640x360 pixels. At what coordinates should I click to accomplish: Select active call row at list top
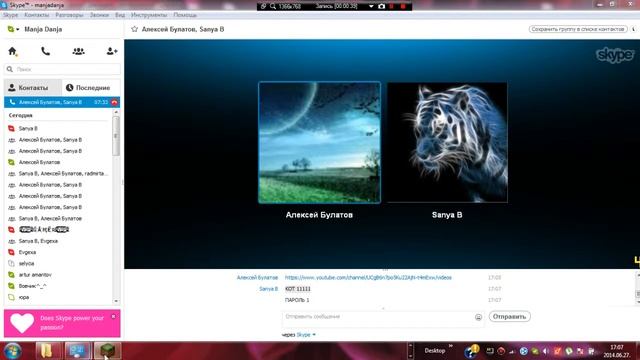(62, 102)
